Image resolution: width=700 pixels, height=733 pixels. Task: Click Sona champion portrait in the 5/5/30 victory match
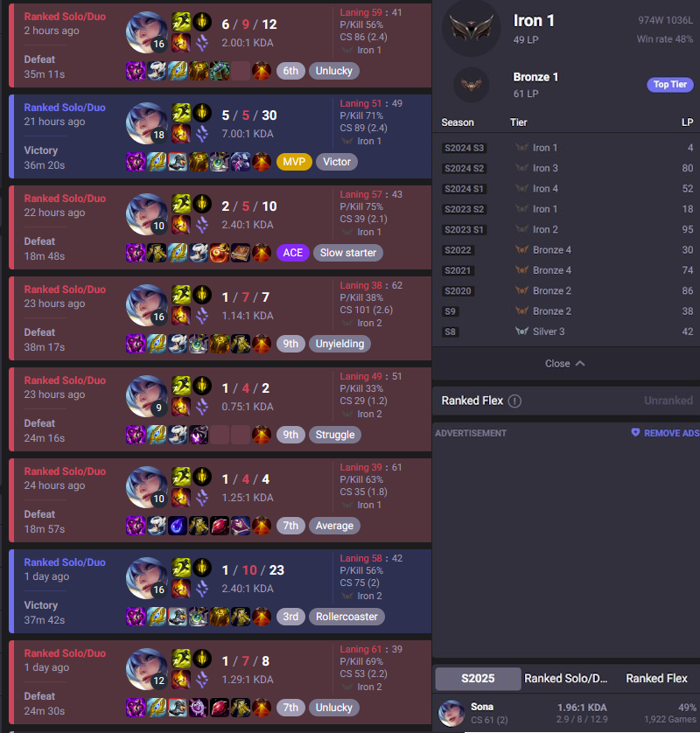click(147, 123)
